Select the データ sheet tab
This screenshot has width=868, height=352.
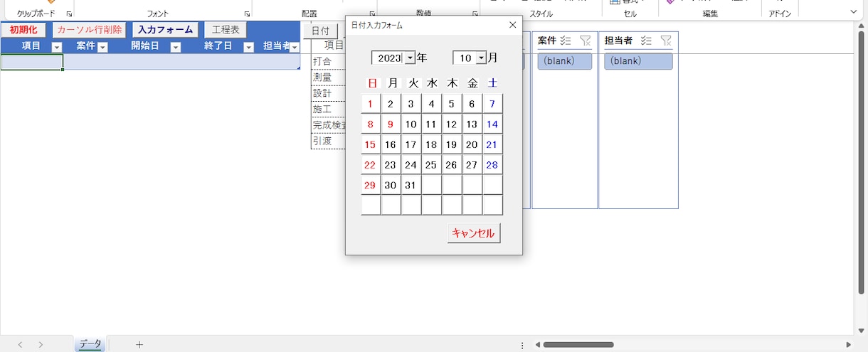pos(90,344)
